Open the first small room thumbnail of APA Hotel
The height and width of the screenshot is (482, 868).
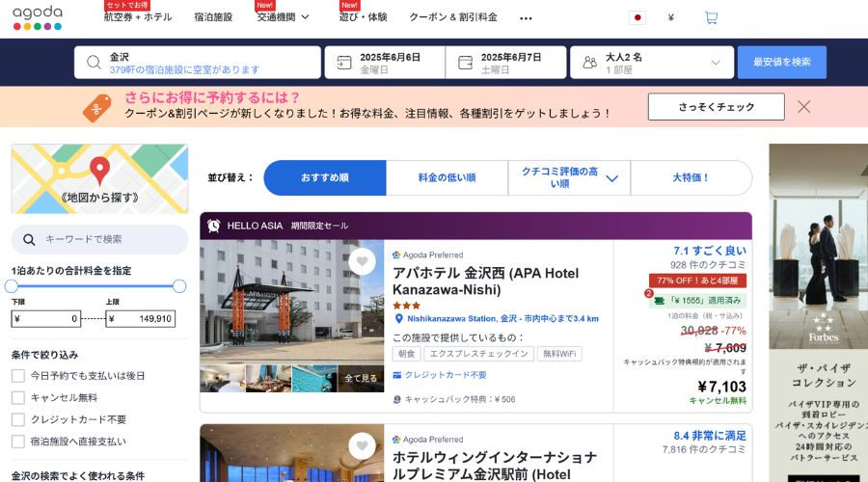click(x=222, y=379)
